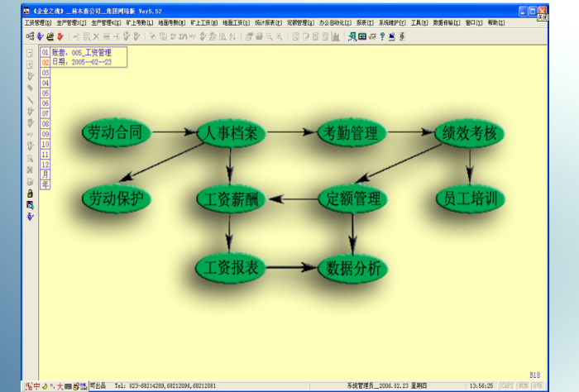Click the 人事档案 flowchart node
This screenshot has width=579, height=392.
point(232,132)
